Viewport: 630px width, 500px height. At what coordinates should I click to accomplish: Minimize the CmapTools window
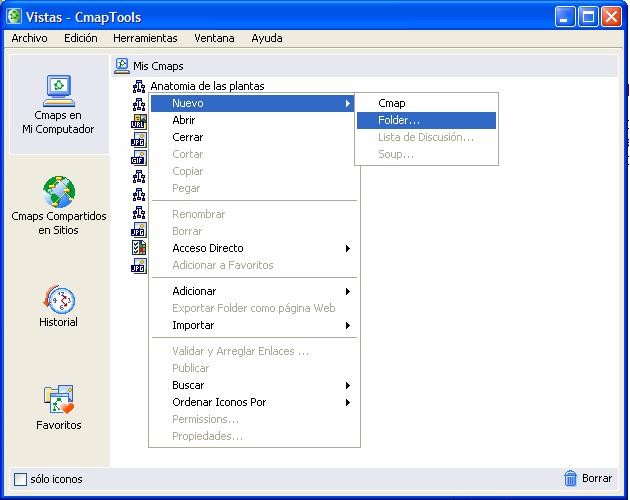pos(565,17)
